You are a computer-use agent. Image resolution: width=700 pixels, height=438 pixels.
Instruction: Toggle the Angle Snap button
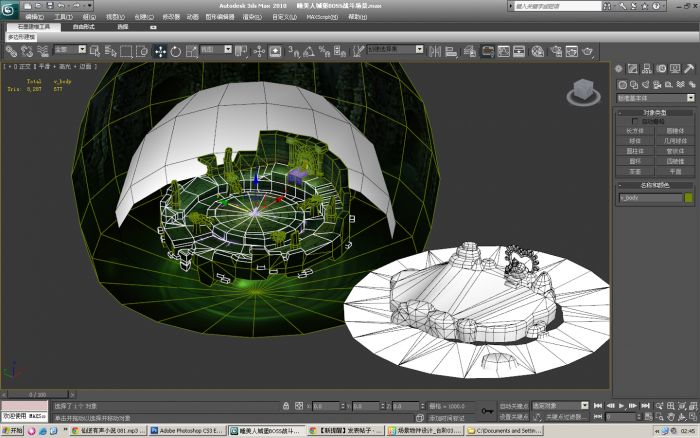[308, 51]
